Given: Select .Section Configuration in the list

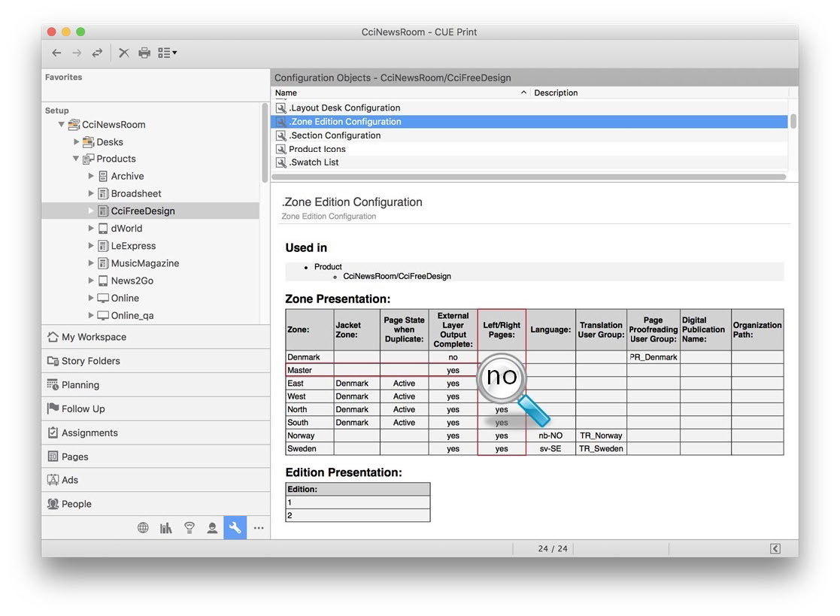Looking at the screenshot, I should coord(335,135).
